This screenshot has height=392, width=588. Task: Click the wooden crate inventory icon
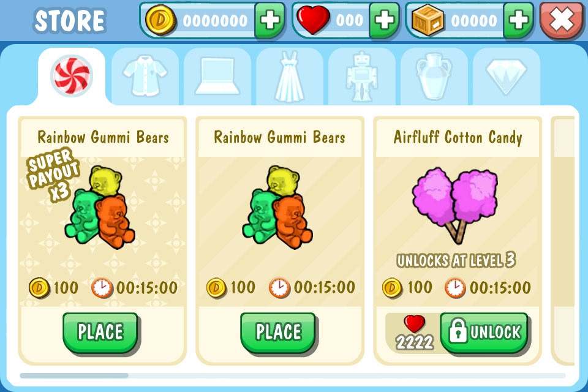pos(428,20)
